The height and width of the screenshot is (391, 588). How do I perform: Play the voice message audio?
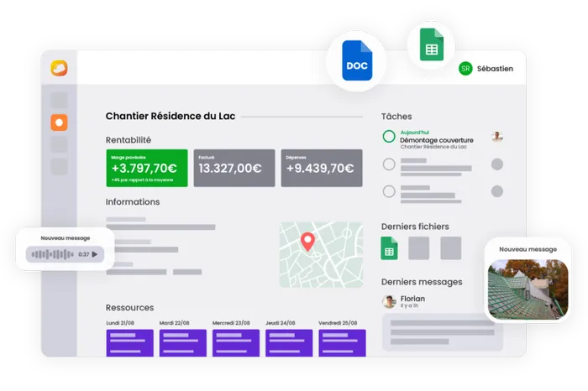(x=94, y=254)
